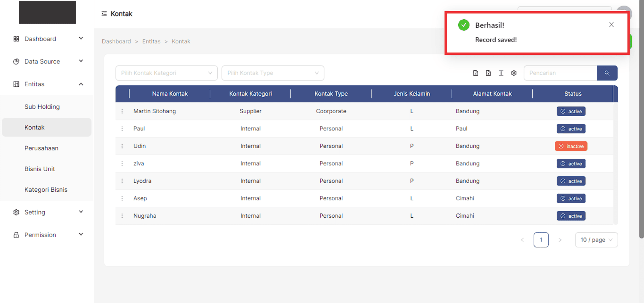The width and height of the screenshot is (644, 303).
Task: Open the three-dot menu for Udin
Action: (122, 146)
